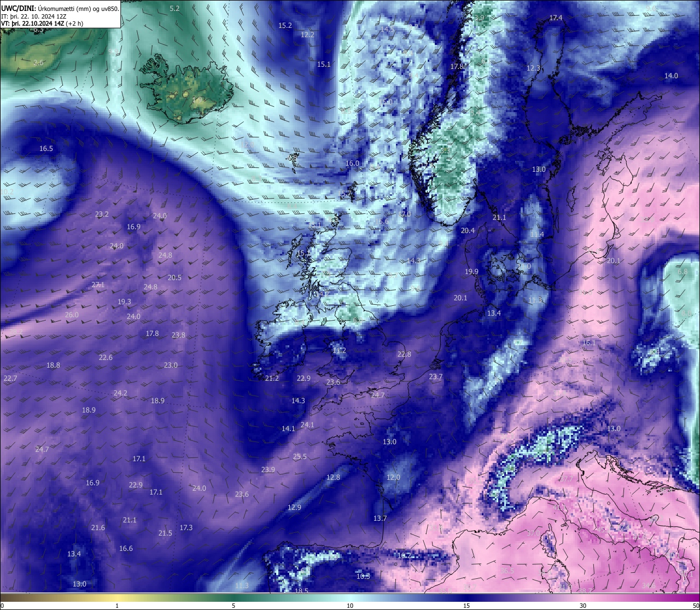This screenshot has height=610, width=700.
Task: Click the UWC/DINI Úrkomumætti title line
Action: click(60, 8)
